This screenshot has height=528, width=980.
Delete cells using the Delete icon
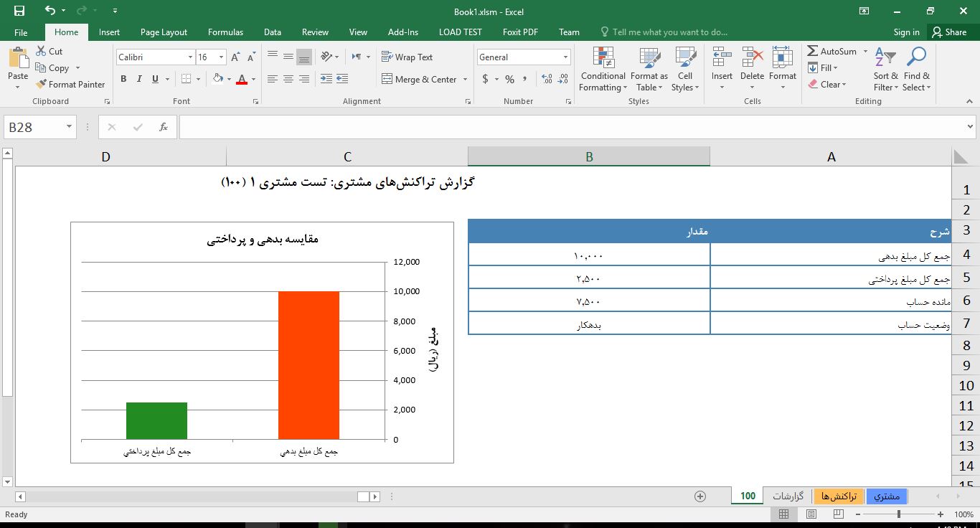pos(752,57)
